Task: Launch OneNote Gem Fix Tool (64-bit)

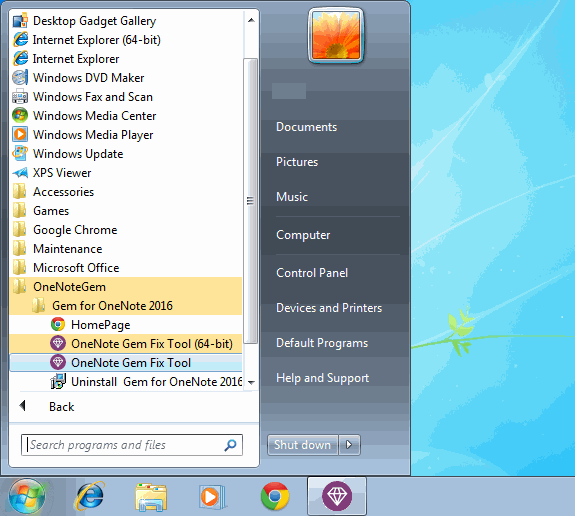Action: [126, 344]
